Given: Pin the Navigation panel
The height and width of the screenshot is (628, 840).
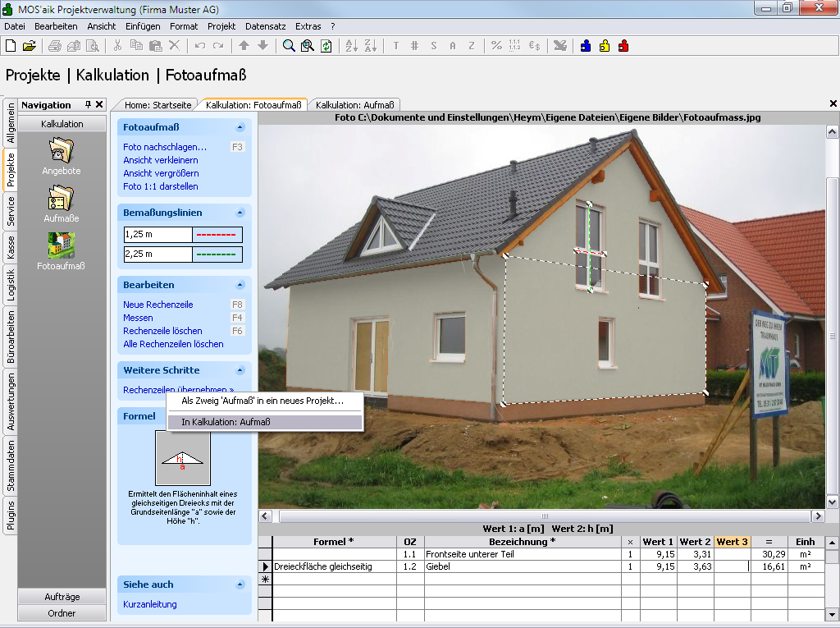Looking at the screenshot, I should tap(88, 104).
